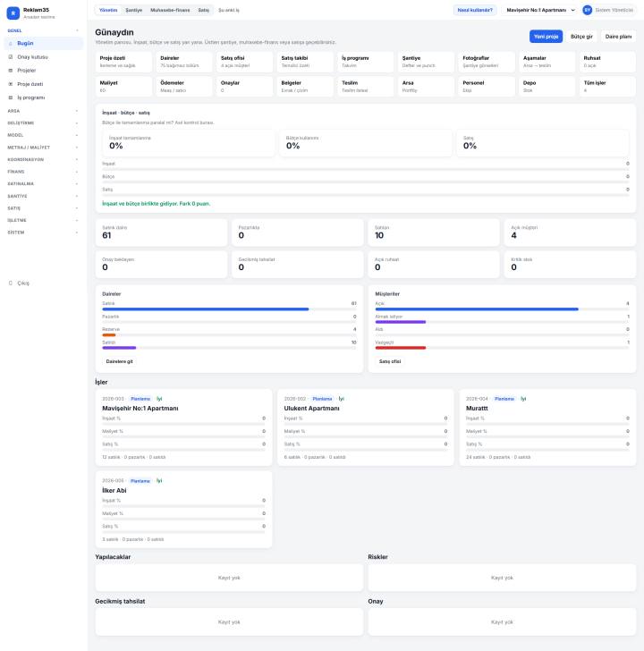Expand the SATIŞ sidebar section
The width and height of the screenshot is (644, 651).
pyautogui.click(x=43, y=208)
